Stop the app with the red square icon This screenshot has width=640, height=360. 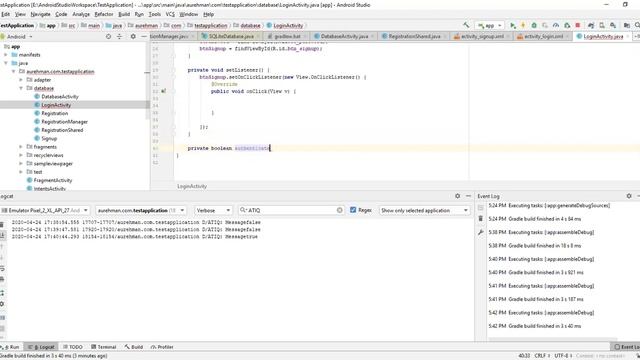(x=578, y=25)
